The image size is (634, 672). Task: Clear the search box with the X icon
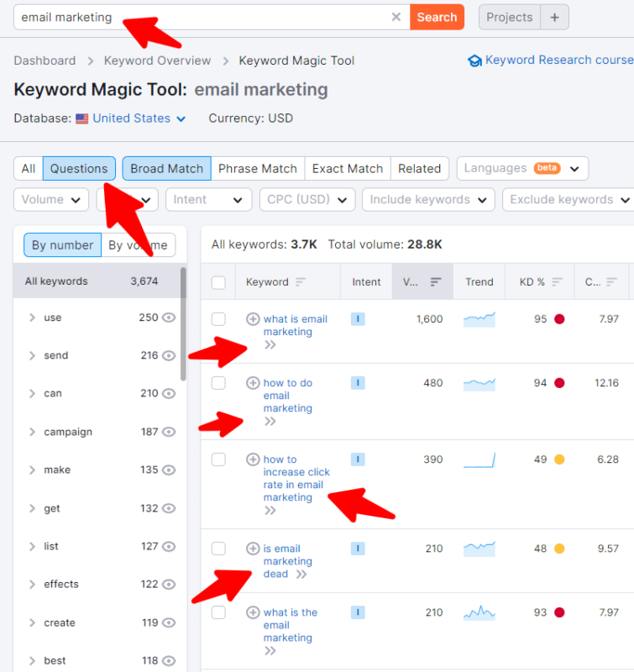coord(396,17)
